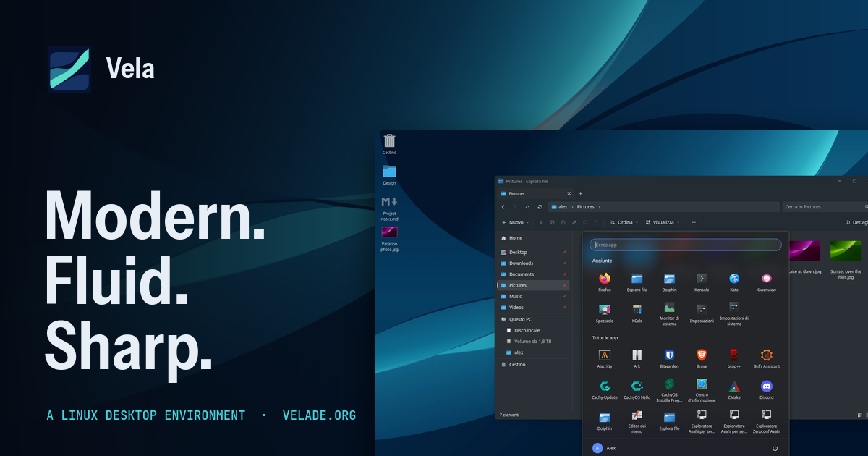Image resolution: width=868 pixels, height=456 pixels.
Task: Open Disco locale under Questo PC
Action: tap(533, 330)
